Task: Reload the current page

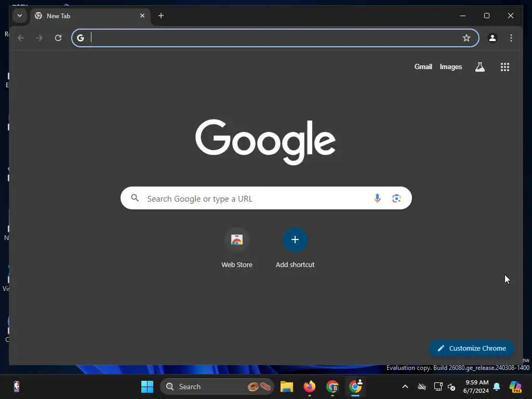Action: tap(58, 38)
